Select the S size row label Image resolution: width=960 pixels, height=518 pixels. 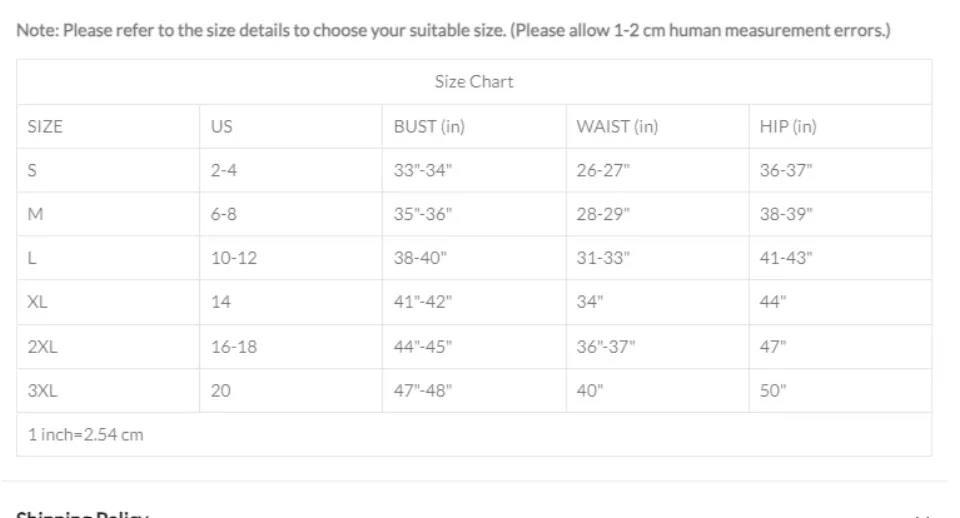click(32, 171)
